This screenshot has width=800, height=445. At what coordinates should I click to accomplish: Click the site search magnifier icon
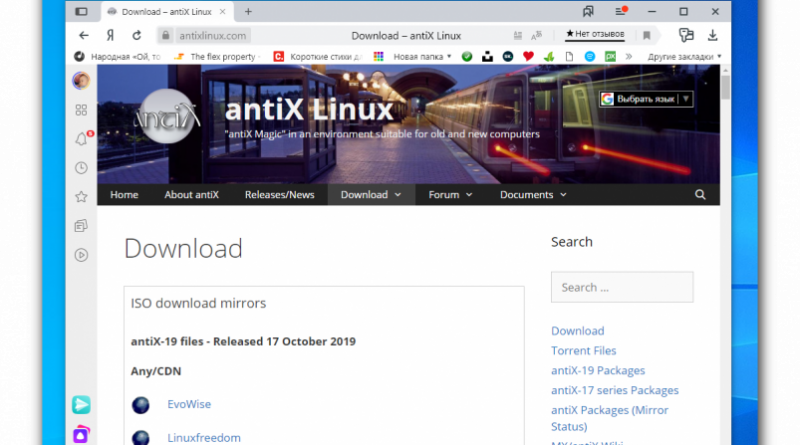click(700, 195)
